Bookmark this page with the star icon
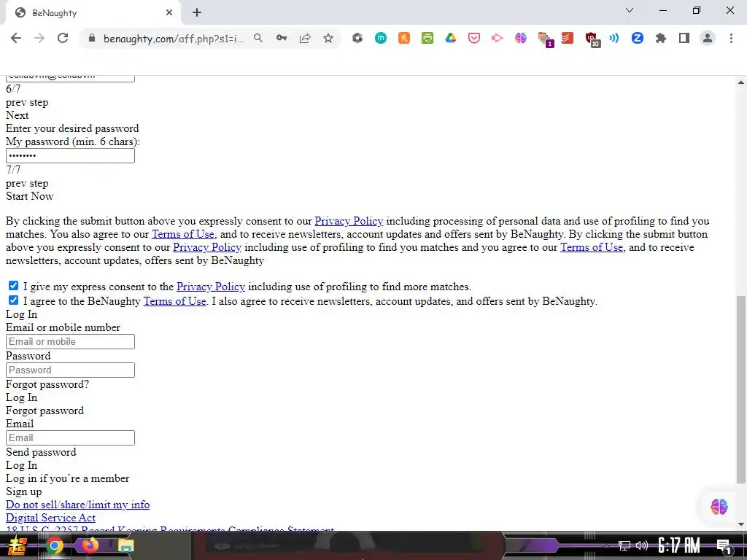Image resolution: width=747 pixels, height=560 pixels. (x=328, y=38)
